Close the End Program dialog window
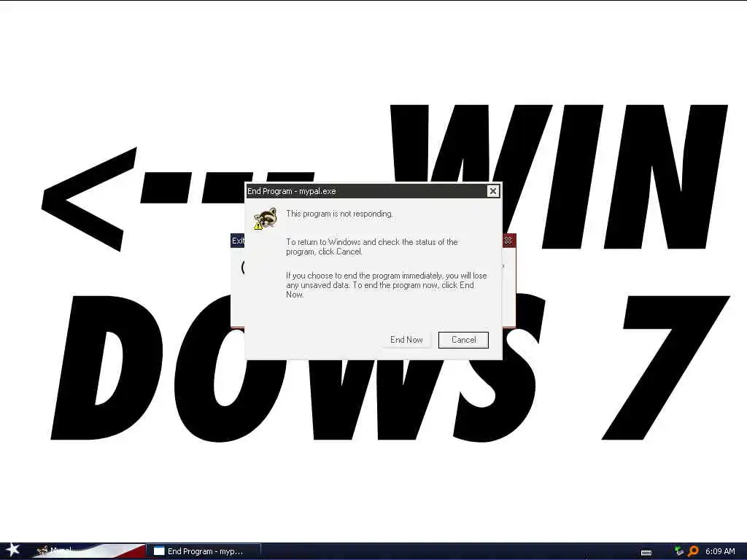 click(492, 191)
